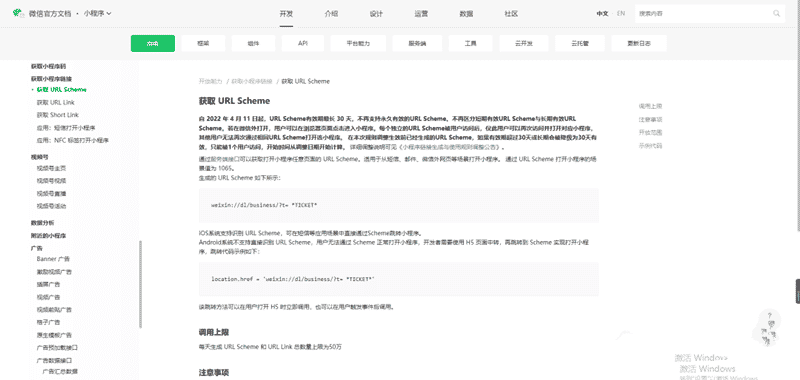Select EN language option
Image resolution: width=800 pixels, height=380 pixels.
[620, 14]
